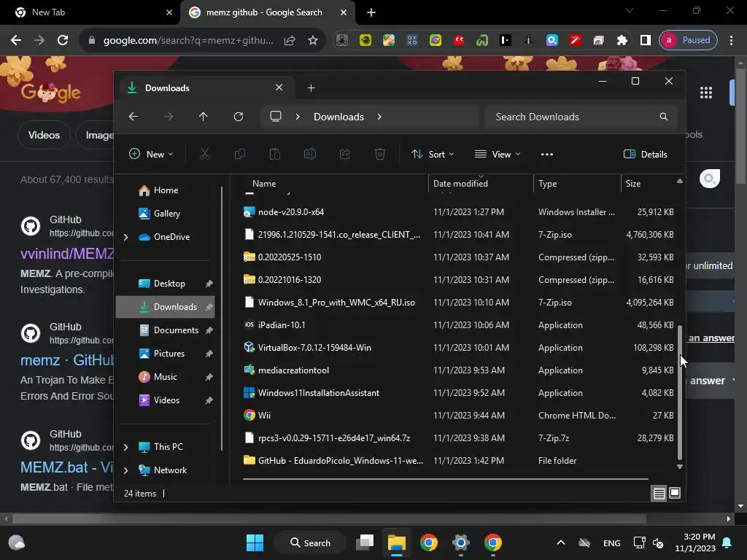
Task: Click the Share icon in Explorer toolbar
Action: pos(345,154)
